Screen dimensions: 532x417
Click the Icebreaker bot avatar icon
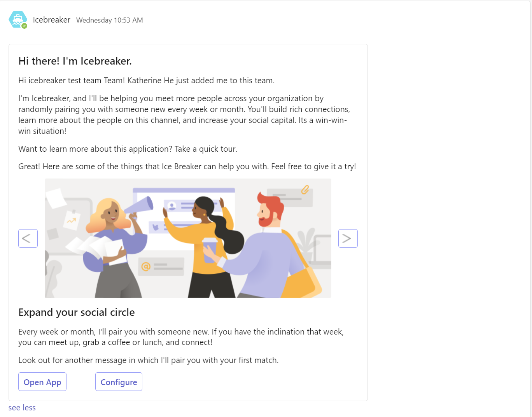[17, 20]
